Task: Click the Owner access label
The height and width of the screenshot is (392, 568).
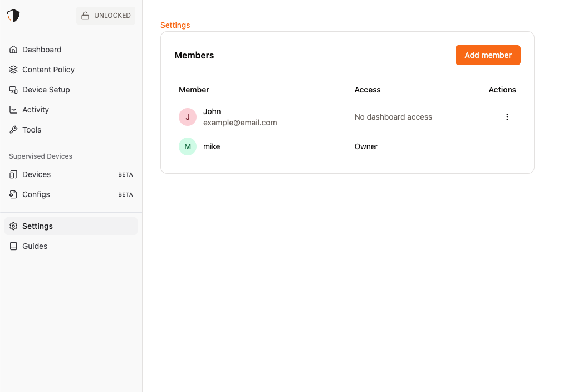Action: coord(366,147)
